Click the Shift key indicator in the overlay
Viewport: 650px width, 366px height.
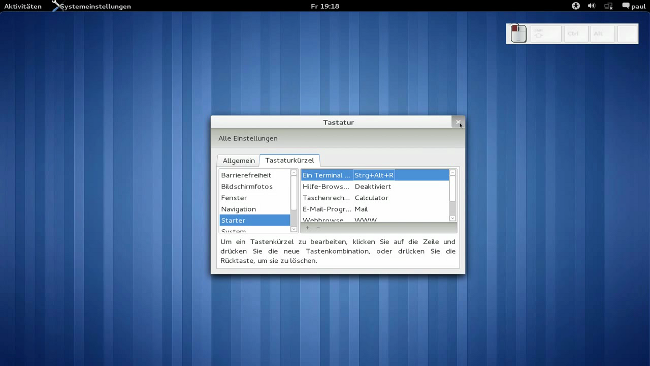coord(546,34)
